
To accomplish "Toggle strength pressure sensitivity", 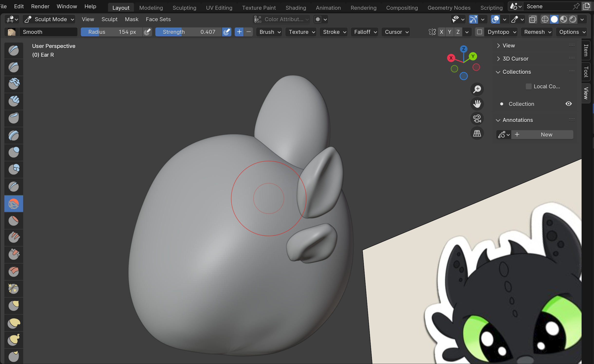I will click(227, 32).
